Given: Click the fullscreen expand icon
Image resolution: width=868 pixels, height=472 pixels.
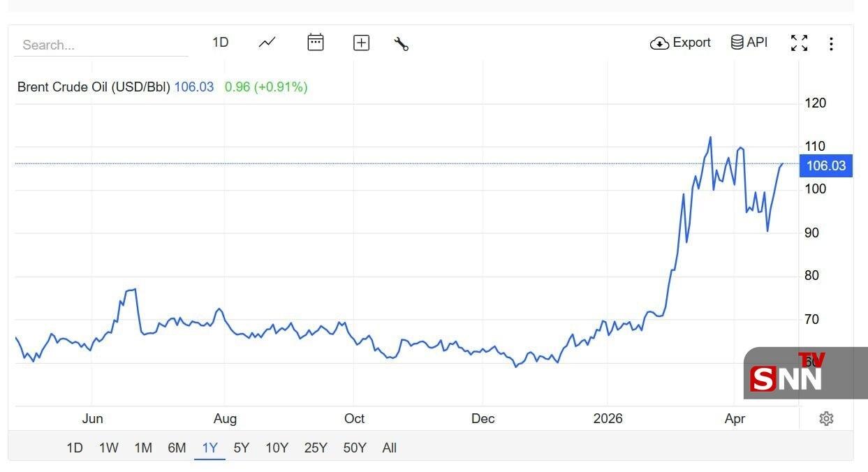Looking at the screenshot, I should coord(799,43).
